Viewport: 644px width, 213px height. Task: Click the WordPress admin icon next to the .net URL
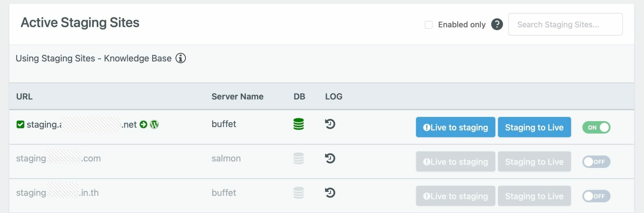(x=154, y=124)
